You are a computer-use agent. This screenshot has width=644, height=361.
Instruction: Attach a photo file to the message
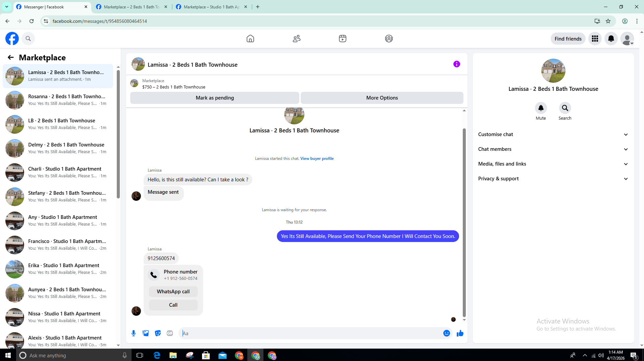(146, 333)
